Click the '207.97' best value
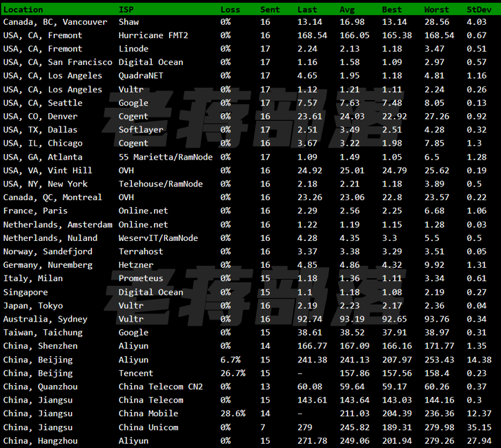The height and width of the screenshot is (448, 501). tap(397, 360)
